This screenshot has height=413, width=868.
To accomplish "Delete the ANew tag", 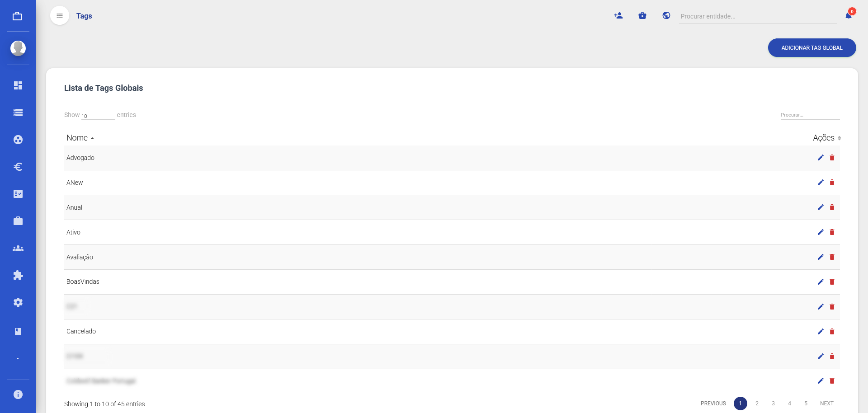I will pos(832,183).
